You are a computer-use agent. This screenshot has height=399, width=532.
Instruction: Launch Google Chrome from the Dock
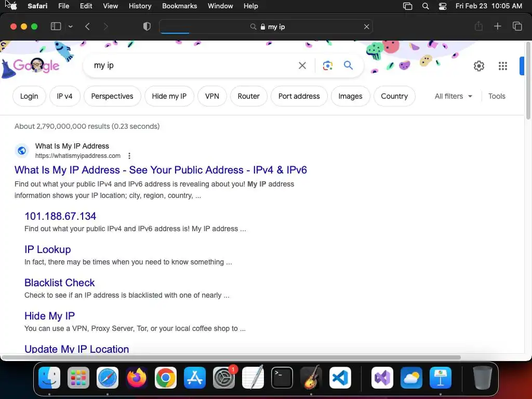click(166, 378)
